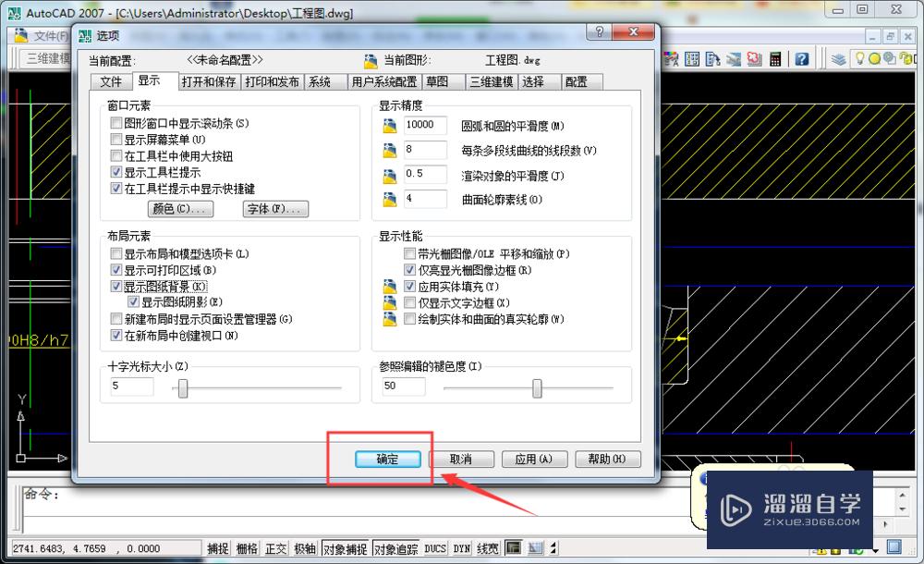Click the question mark button in 选项 title bar
The width and height of the screenshot is (924, 564).
[x=600, y=31]
